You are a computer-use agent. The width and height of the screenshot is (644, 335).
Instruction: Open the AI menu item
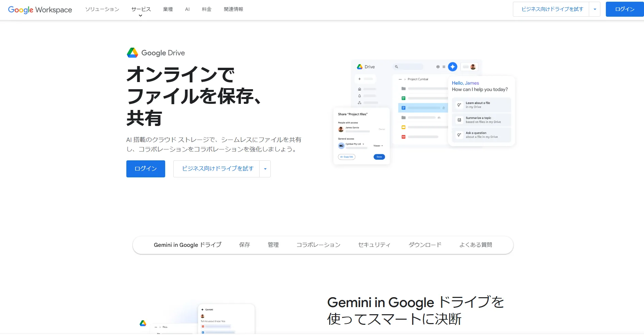(x=187, y=9)
